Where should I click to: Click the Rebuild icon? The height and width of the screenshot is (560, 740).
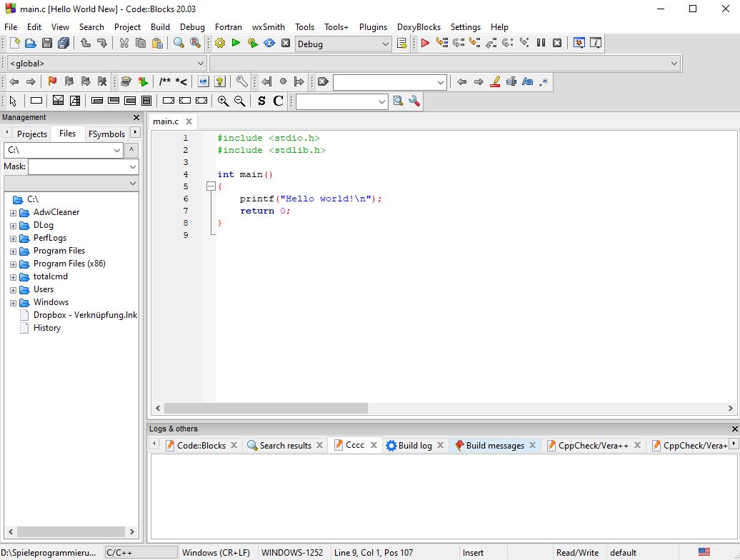[269, 44]
